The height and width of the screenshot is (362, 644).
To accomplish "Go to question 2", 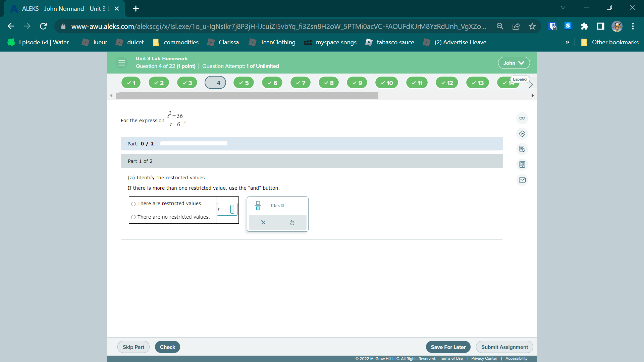I will [x=159, y=83].
